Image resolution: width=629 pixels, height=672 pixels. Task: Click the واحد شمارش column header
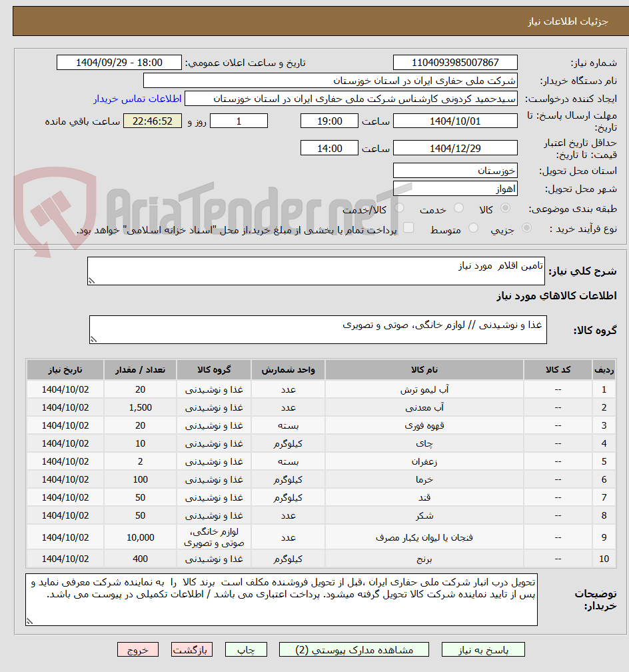point(289,370)
